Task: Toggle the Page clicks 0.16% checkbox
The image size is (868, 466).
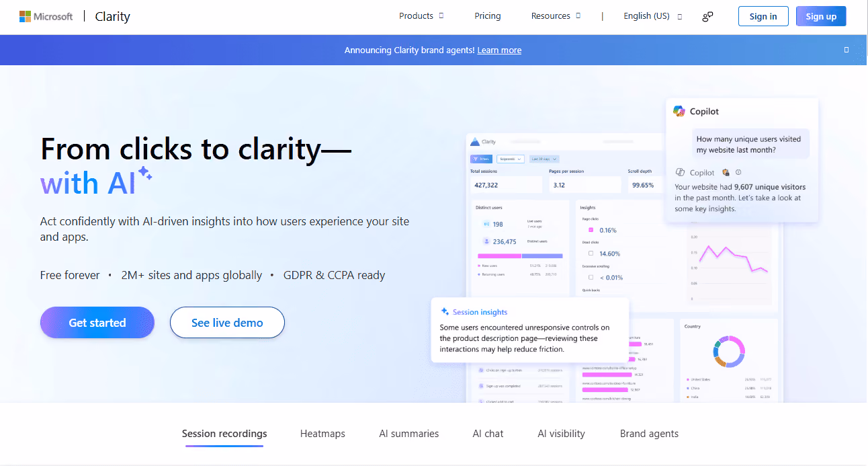Action: [x=591, y=230]
